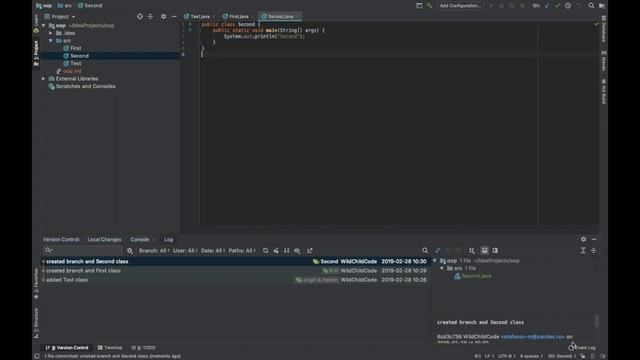Open the Branch: All filter dropdown
The width and height of the screenshot is (640, 360).
tap(154, 251)
